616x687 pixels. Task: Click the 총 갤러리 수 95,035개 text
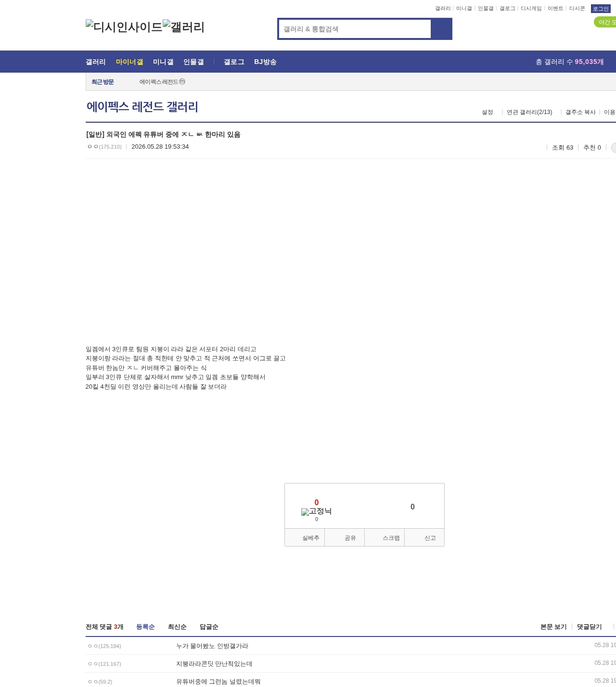(570, 62)
